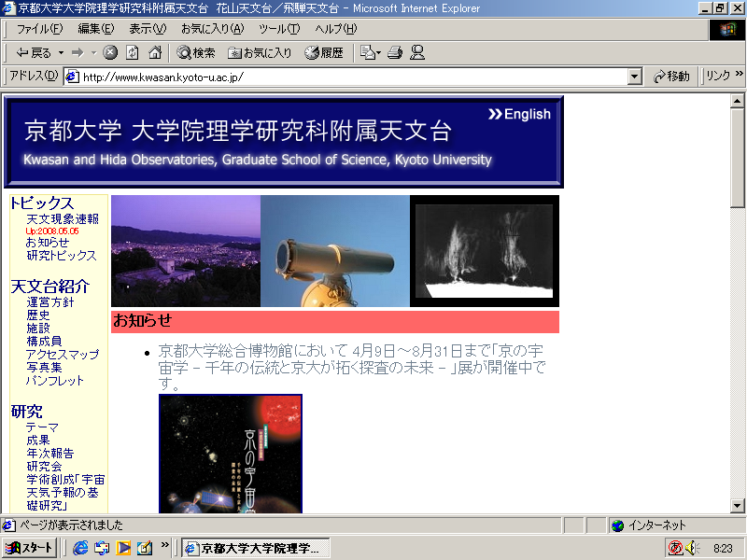Click the volume speaker tray icon
Screen dimensions: 747x560
[693, 548]
